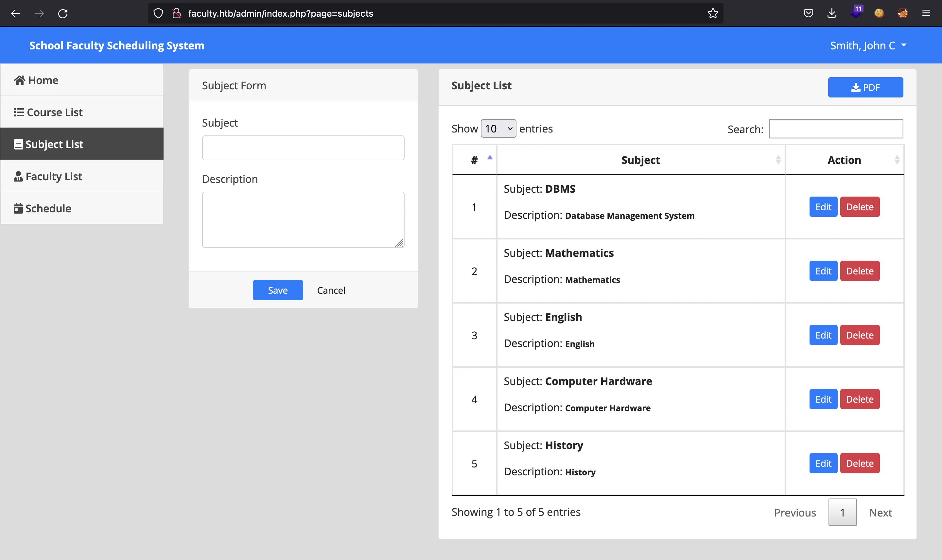Open the cookie extension icon
This screenshot has height=560, width=942.
[x=879, y=14]
